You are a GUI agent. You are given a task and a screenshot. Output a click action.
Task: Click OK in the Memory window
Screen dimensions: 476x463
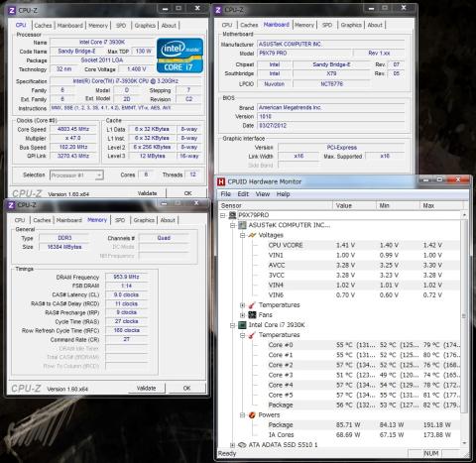click(x=186, y=388)
